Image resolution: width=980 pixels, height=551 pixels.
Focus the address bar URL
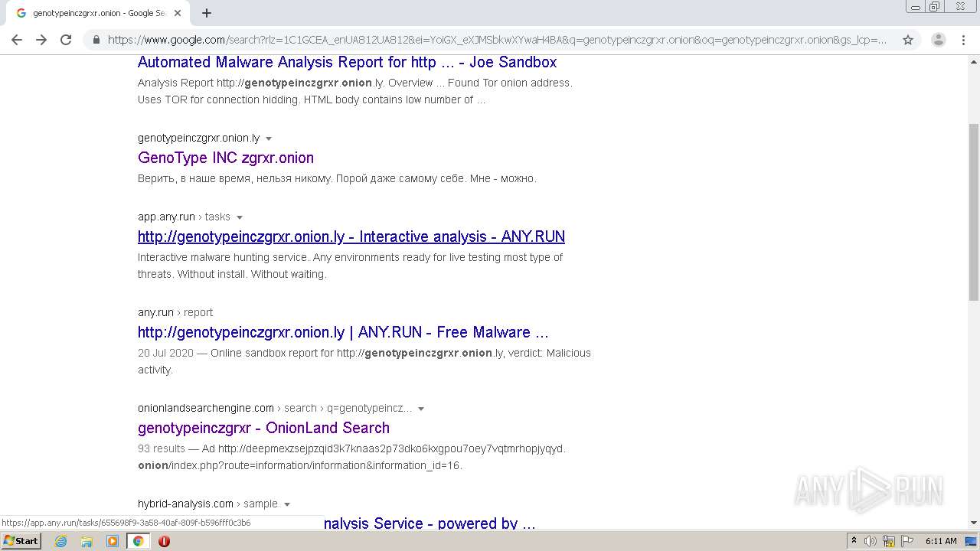point(498,40)
